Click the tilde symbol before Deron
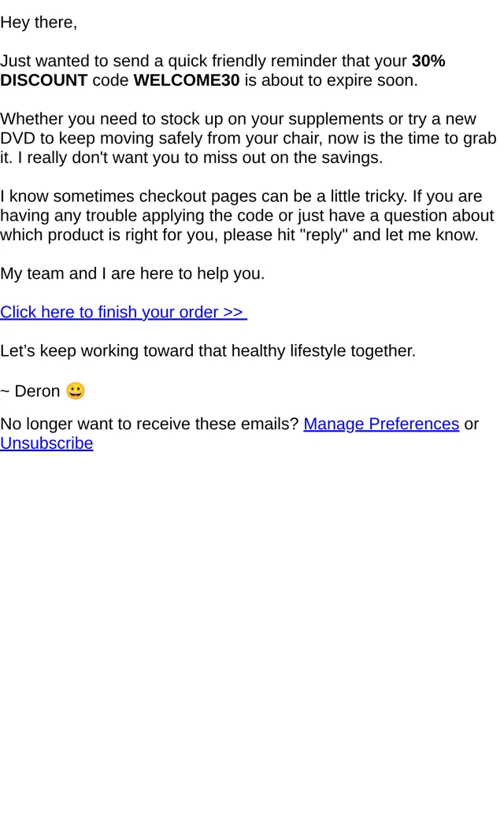Image resolution: width=504 pixels, height=819 pixels. point(6,391)
